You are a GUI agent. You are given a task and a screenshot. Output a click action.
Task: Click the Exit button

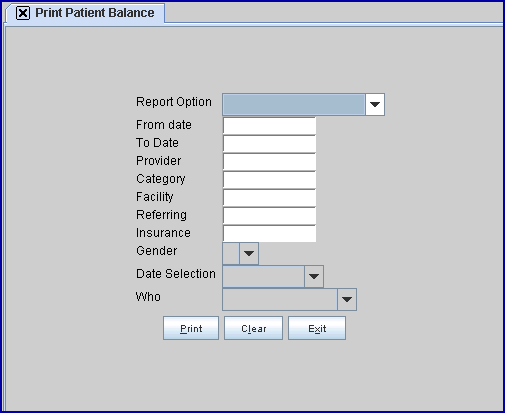point(317,328)
